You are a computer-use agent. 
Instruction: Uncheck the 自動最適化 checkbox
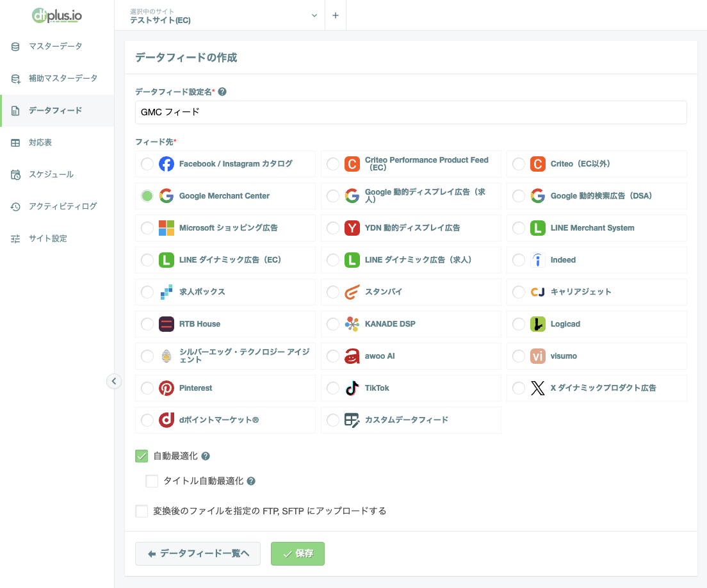point(142,456)
